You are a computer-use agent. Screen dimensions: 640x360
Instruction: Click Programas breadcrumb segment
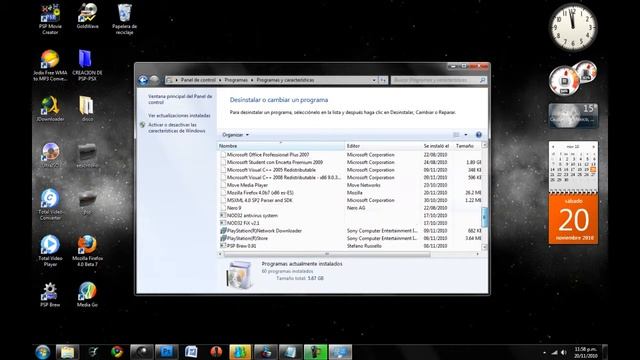236,80
